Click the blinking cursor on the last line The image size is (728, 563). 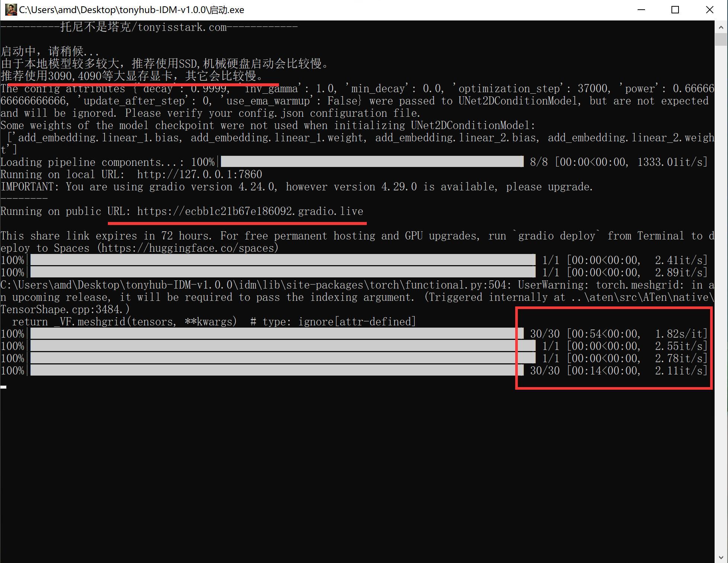click(x=3, y=387)
